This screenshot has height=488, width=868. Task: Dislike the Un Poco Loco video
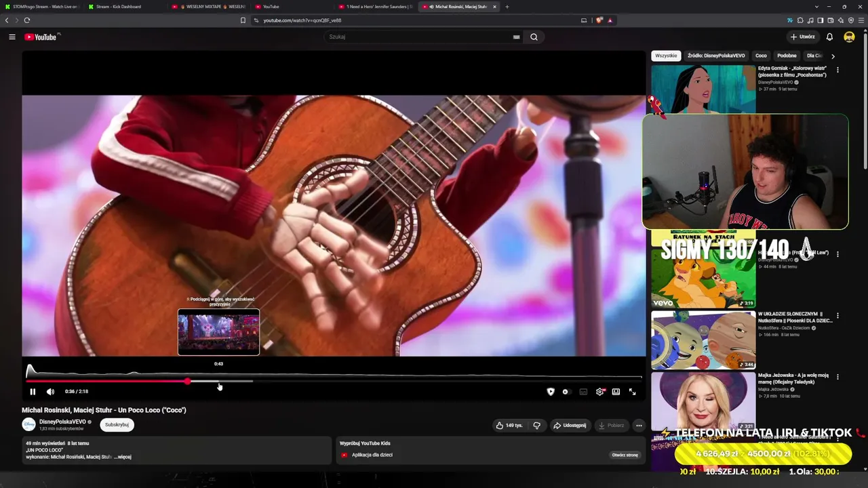tap(536, 425)
